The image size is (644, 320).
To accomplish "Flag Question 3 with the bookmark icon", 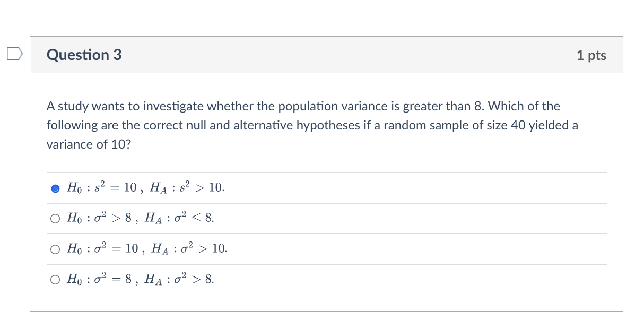I will click(x=15, y=54).
